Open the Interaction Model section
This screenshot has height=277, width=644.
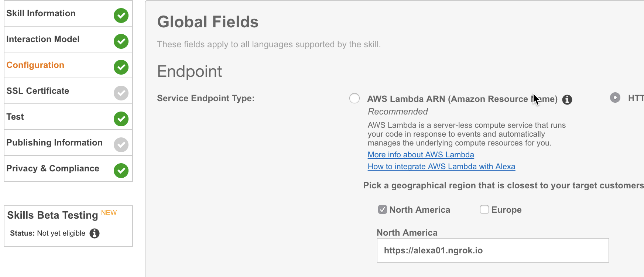(x=68, y=39)
